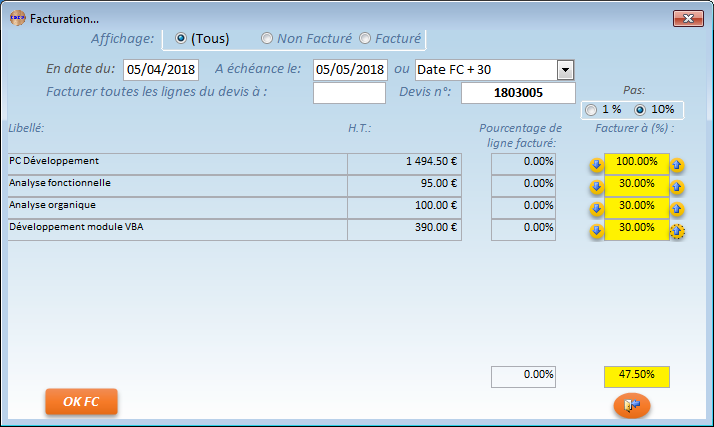Decrease percentage for PC Développement line
714x427 pixels.
pyautogui.click(x=596, y=164)
